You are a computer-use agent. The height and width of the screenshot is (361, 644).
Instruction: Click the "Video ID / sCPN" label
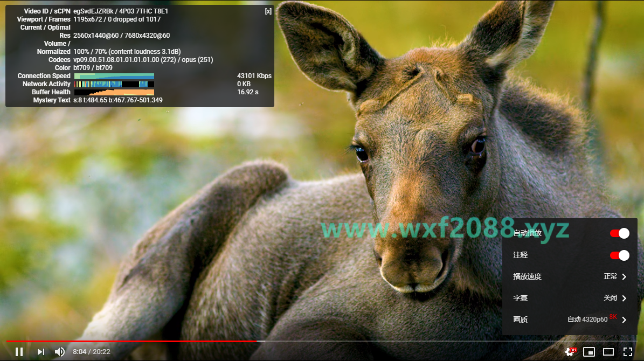point(47,11)
